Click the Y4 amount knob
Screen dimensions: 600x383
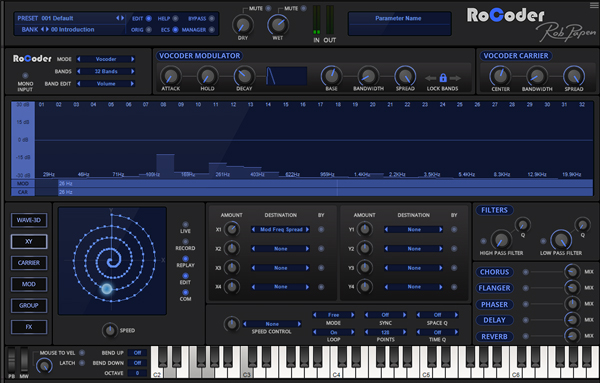point(364,287)
